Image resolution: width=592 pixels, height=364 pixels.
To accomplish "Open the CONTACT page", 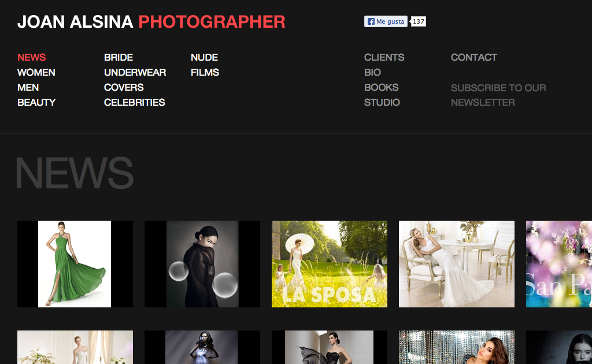I will tap(474, 57).
